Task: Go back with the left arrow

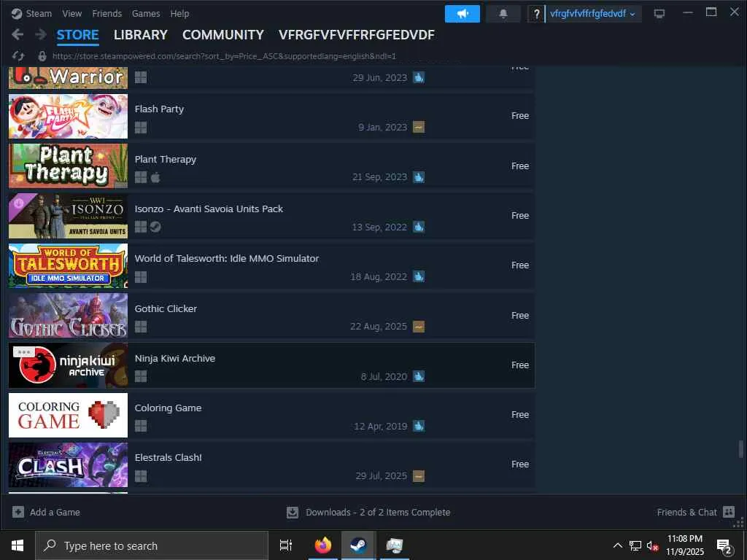Action: click(18, 34)
